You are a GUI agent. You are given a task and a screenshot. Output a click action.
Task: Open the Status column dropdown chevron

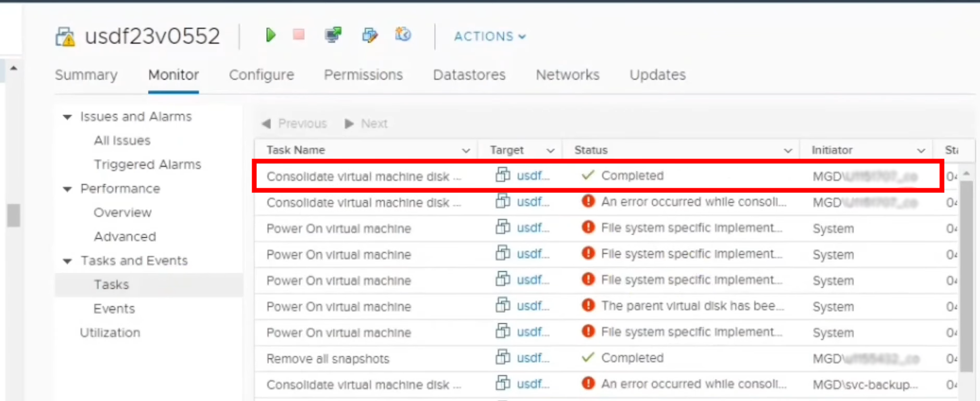[x=788, y=151]
